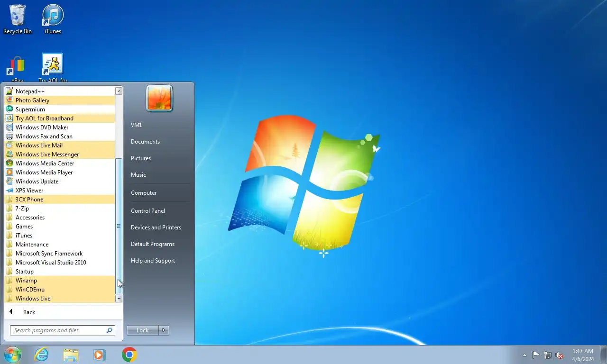Image resolution: width=607 pixels, height=364 pixels.
Task: Open the Windows Live folder
Action: 60,298
